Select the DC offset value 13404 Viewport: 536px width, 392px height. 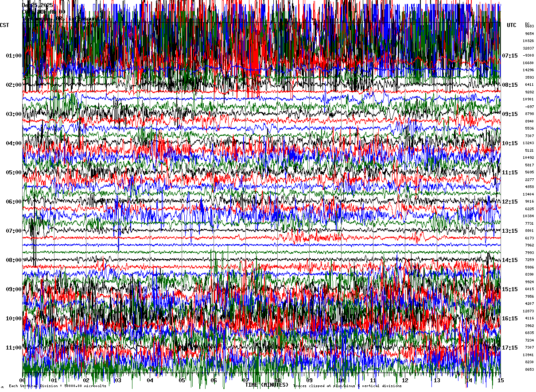(x=528, y=194)
